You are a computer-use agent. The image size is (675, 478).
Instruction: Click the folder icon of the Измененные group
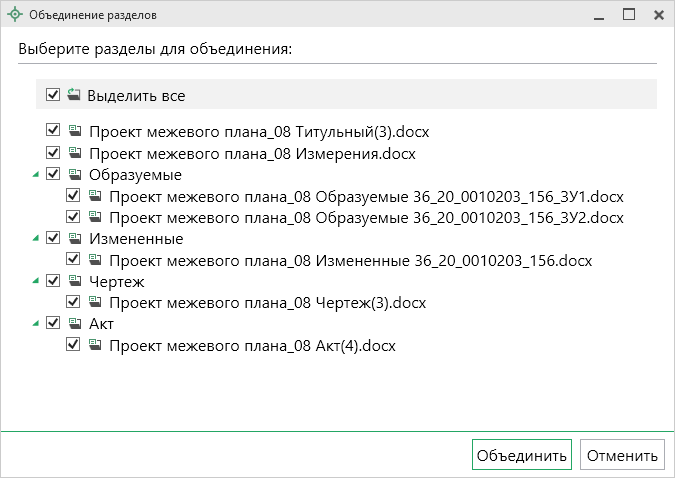click(75, 239)
